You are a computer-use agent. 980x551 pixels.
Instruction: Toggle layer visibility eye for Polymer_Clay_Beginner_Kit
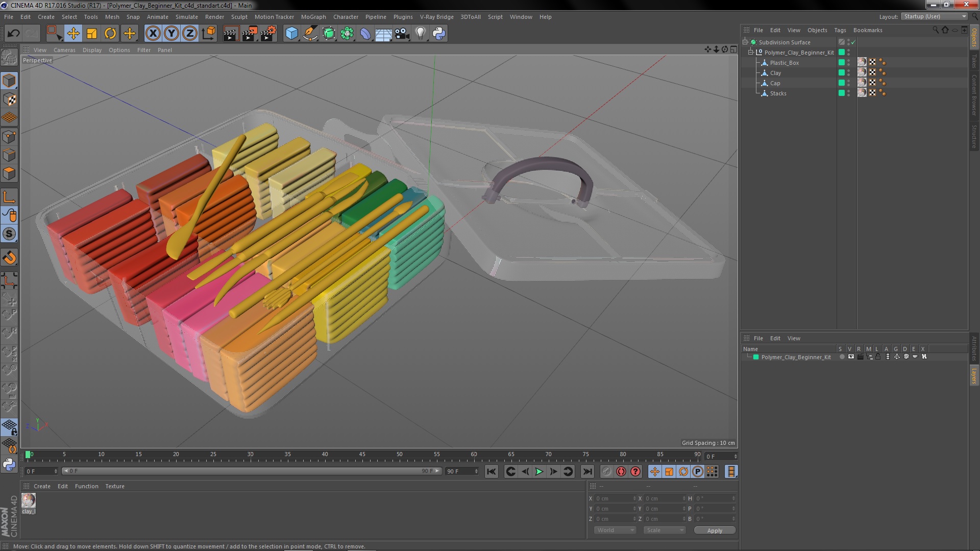(851, 357)
